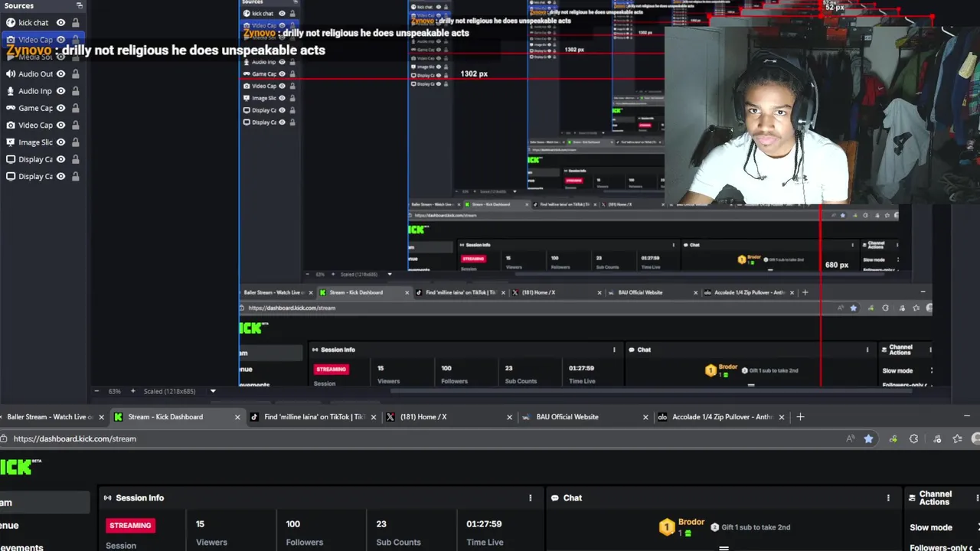
Task: Click the Slow mode label in Channel Actions
Action: pyautogui.click(x=931, y=527)
